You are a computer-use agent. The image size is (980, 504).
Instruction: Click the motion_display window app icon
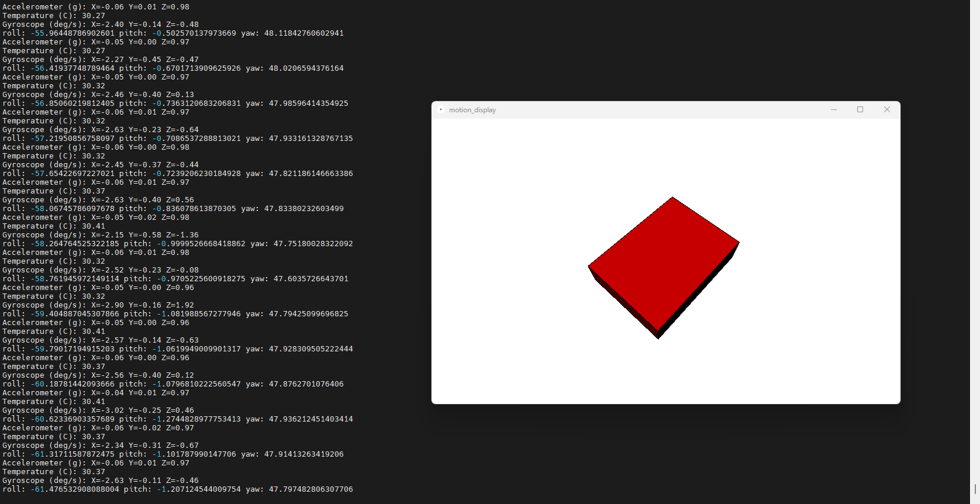[x=441, y=110]
